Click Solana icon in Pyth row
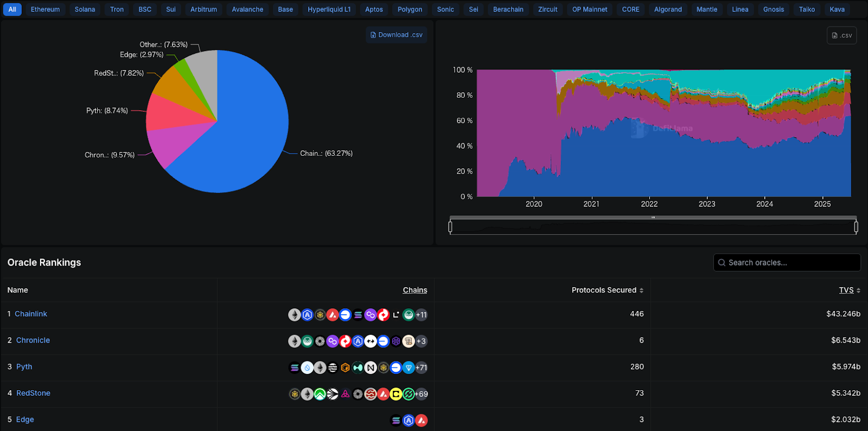Image resolution: width=868 pixels, height=431 pixels. click(295, 367)
